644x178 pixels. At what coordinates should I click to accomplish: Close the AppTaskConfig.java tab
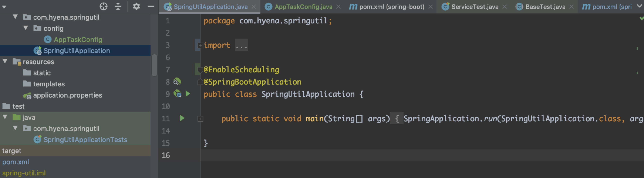click(x=338, y=7)
